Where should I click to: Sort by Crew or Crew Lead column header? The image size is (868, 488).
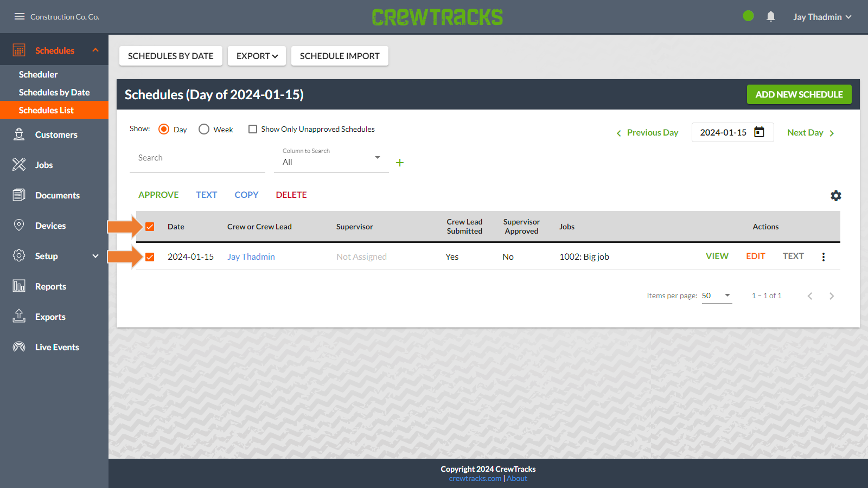(x=259, y=227)
